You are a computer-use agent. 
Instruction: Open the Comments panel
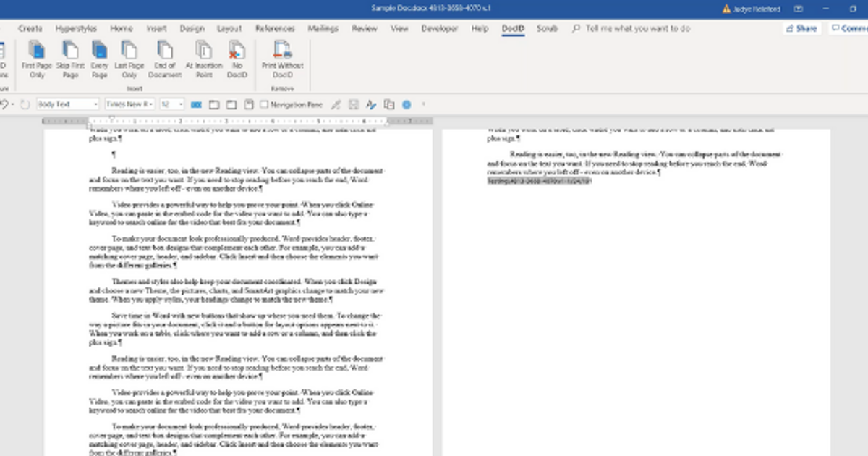click(851, 28)
